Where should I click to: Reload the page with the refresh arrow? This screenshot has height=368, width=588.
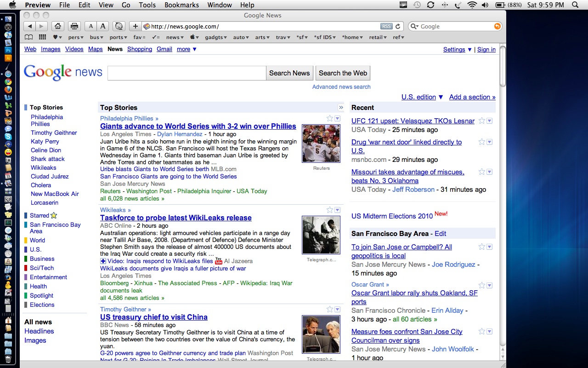coord(398,26)
